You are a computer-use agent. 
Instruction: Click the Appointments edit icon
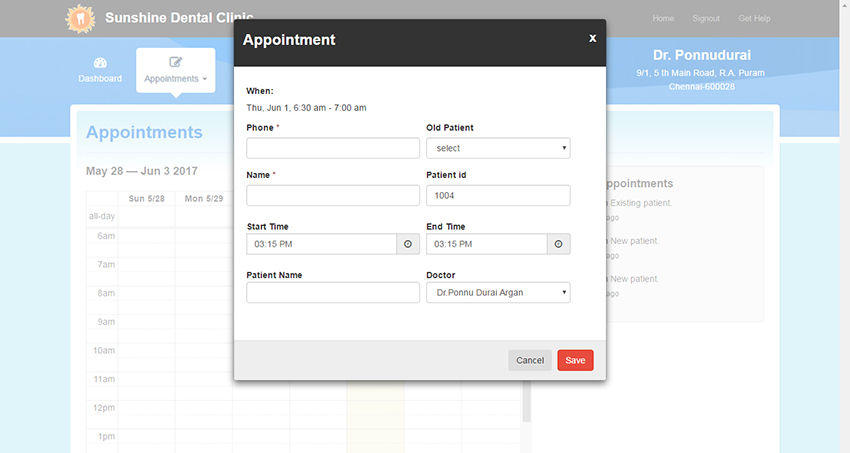(175, 62)
